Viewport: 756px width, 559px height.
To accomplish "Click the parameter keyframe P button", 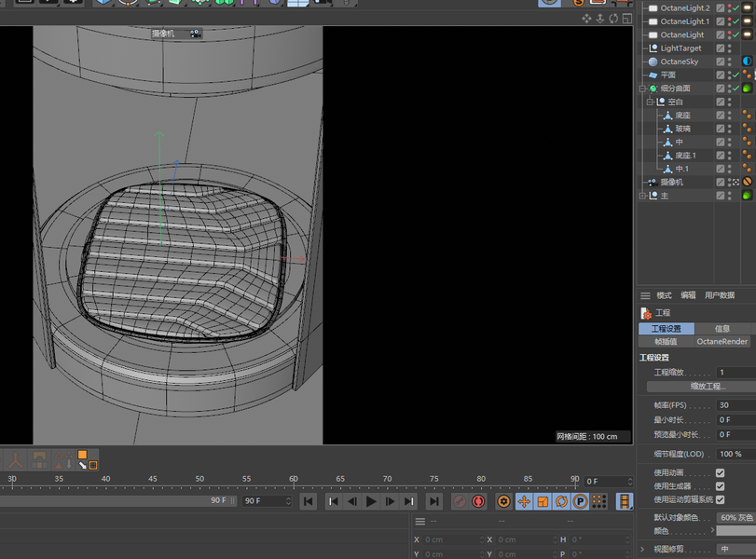I will pos(580,501).
